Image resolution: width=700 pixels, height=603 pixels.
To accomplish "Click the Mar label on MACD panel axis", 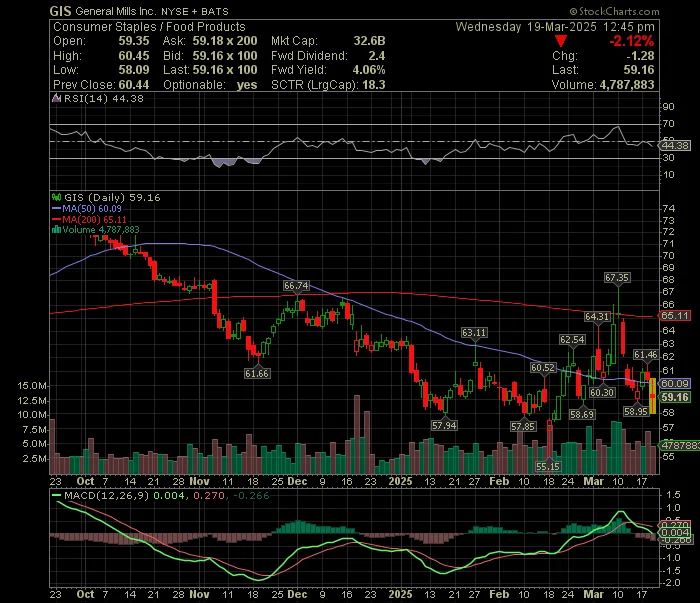I will [593, 595].
